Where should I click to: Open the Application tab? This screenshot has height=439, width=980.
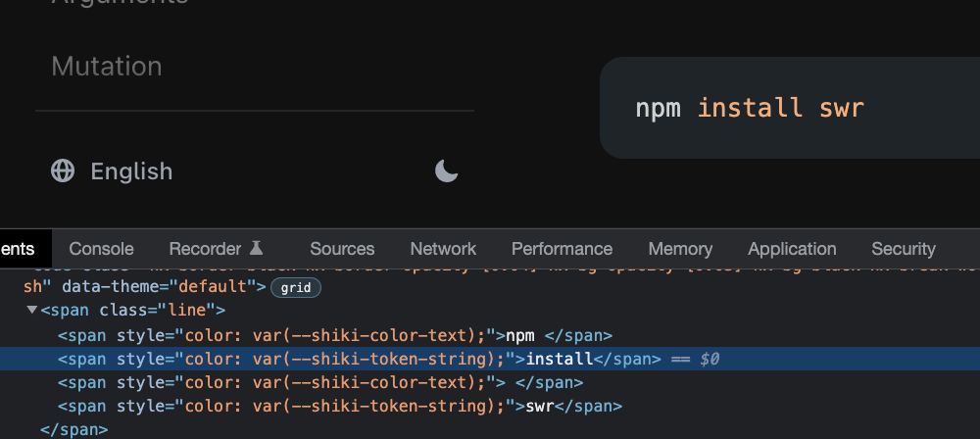(792, 249)
